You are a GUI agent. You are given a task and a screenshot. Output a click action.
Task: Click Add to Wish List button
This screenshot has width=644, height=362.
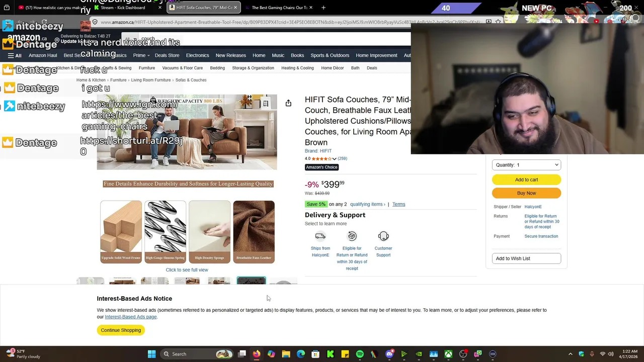click(x=526, y=258)
